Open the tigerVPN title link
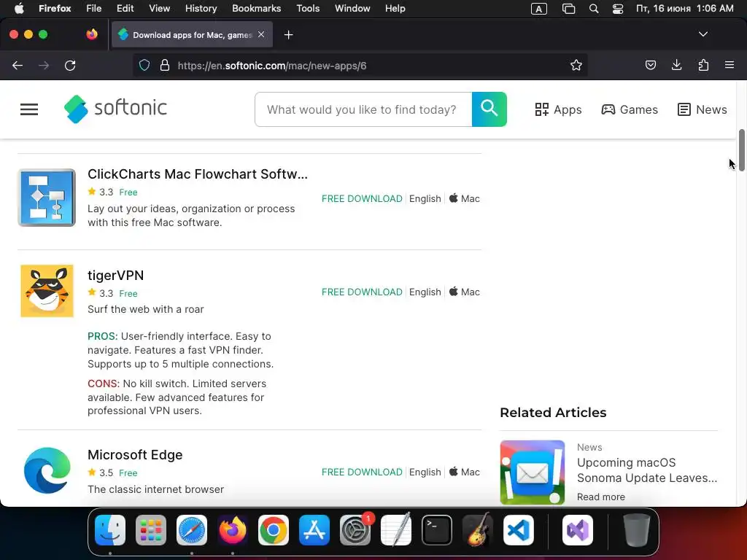 click(116, 275)
